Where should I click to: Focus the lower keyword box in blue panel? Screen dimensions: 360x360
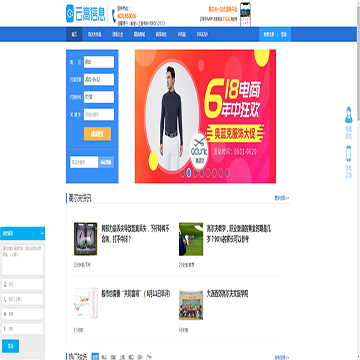point(84,162)
